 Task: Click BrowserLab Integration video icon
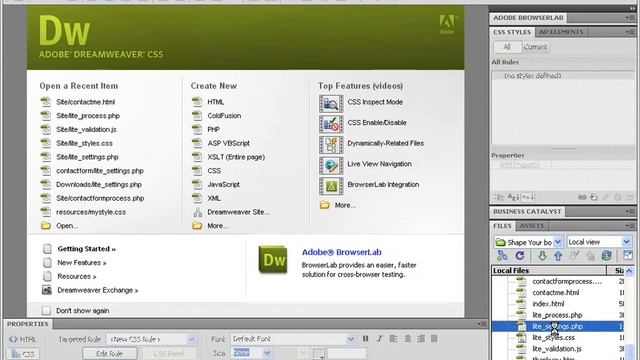point(331,186)
